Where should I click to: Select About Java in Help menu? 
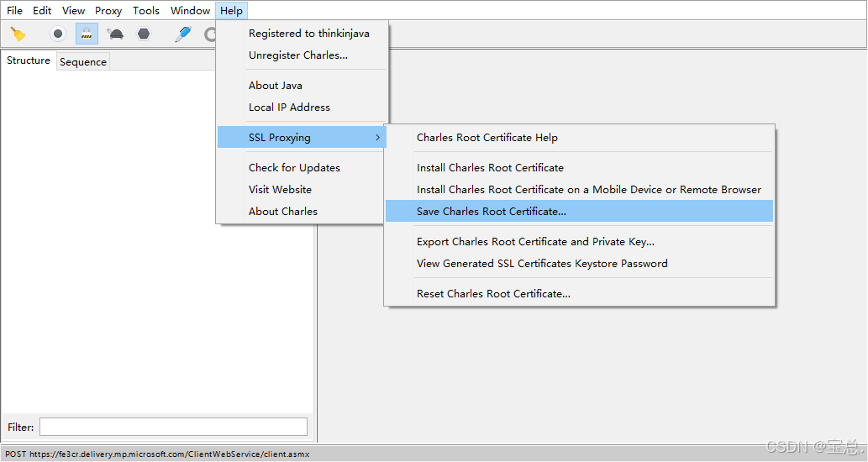(x=302, y=85)
